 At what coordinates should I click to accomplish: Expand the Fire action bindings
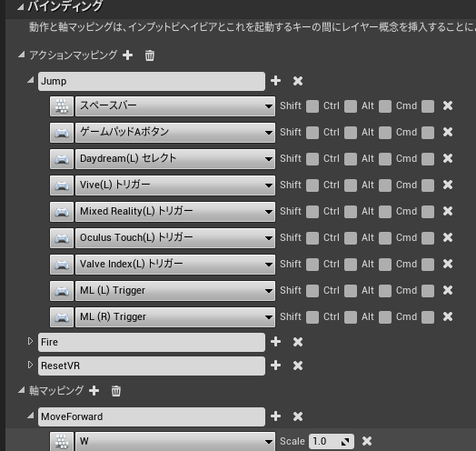coord(30,341)
